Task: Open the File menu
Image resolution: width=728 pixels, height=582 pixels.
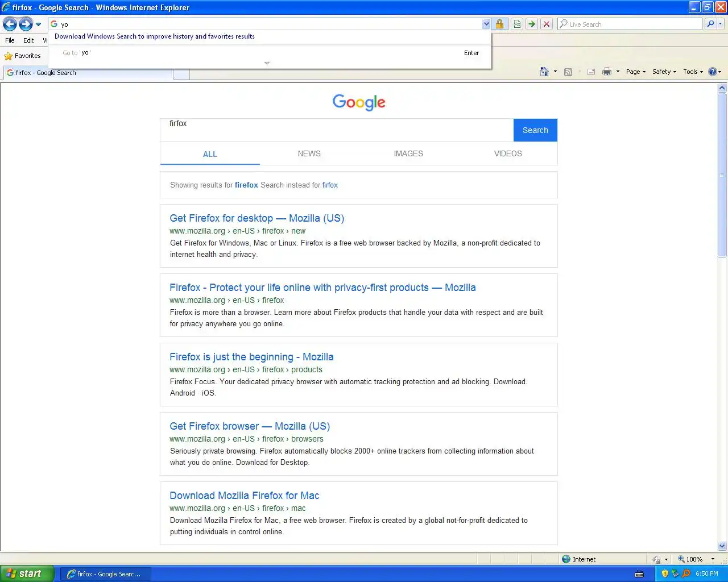Action: click(x=10, y=40)
